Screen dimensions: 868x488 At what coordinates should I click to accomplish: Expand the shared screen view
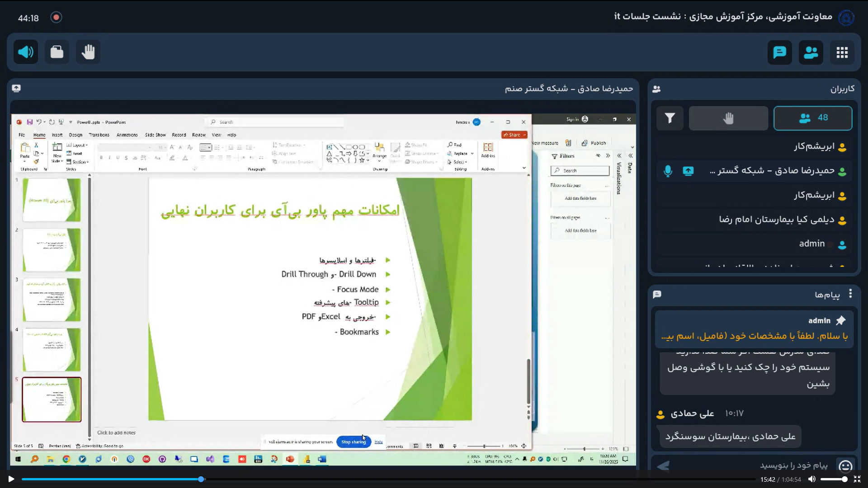click(16, 89)
